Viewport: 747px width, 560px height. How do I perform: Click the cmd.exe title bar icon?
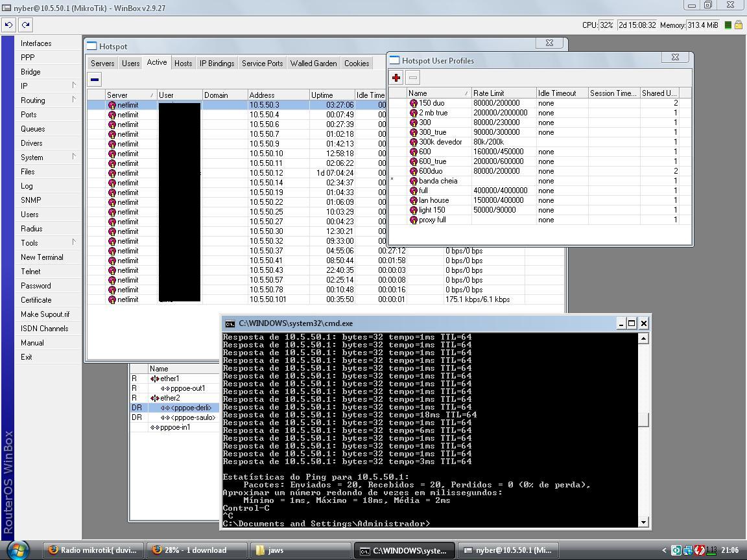coord(230,324)
